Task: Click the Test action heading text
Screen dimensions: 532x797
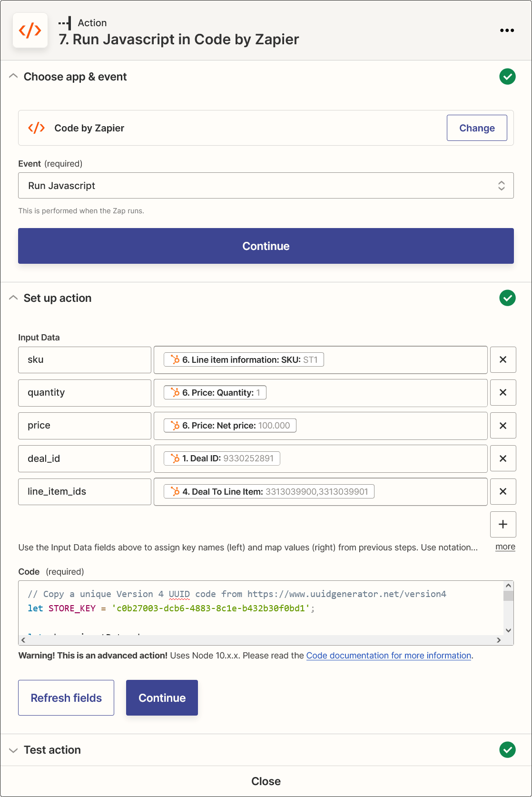Action: click(52, 750)
